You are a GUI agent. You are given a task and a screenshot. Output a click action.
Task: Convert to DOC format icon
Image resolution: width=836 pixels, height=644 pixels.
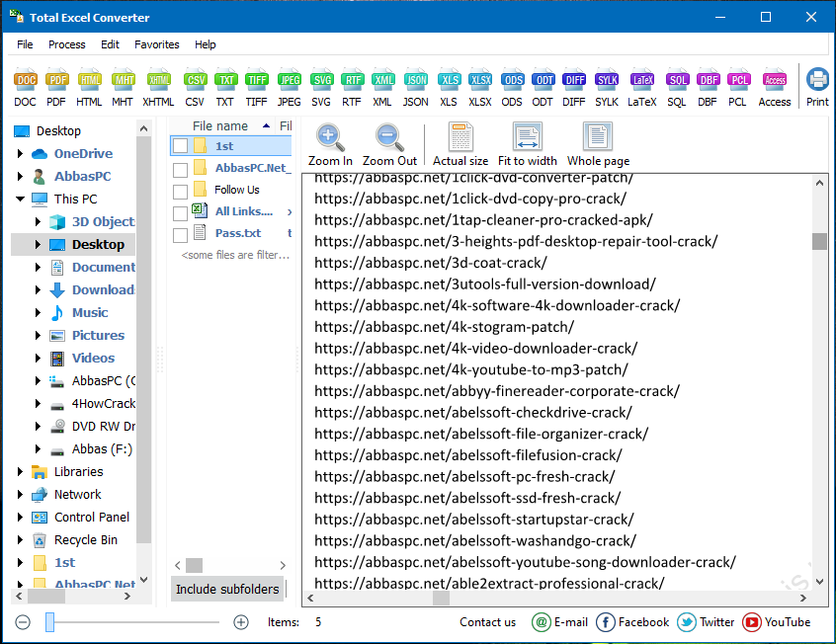click(x=25, y=88)
